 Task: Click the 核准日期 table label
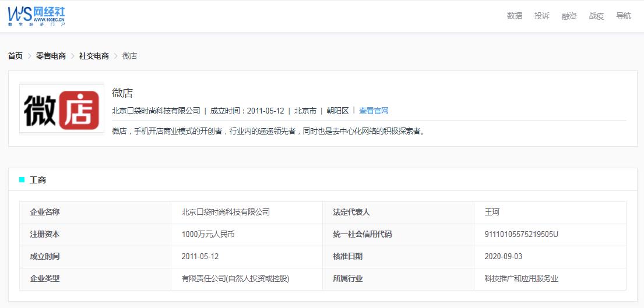pos(348,257)
